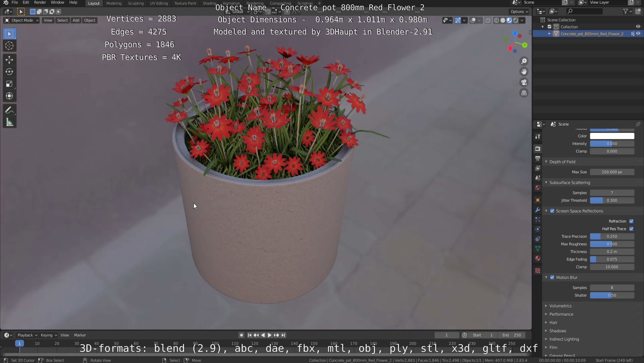
Task: Click the Pan view hand icon
Action: 524,72
